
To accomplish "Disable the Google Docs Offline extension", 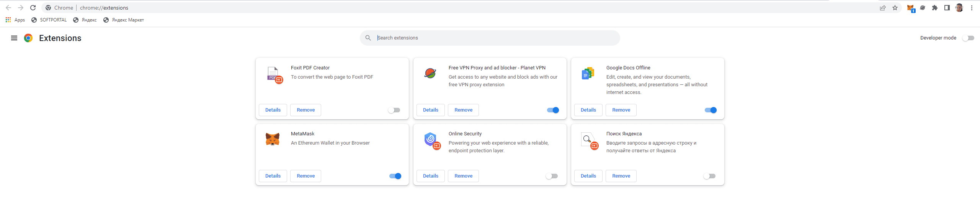I will click(711, 110).
